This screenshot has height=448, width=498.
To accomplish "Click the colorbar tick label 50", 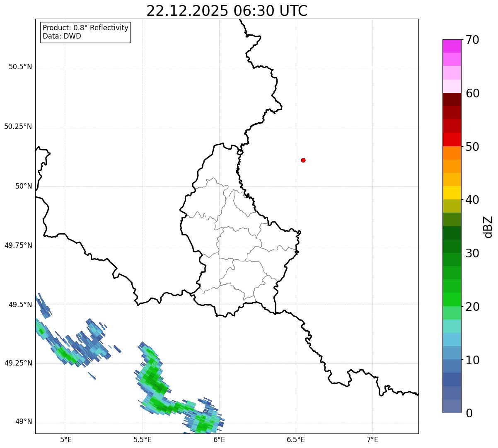I will coord(472,147).
